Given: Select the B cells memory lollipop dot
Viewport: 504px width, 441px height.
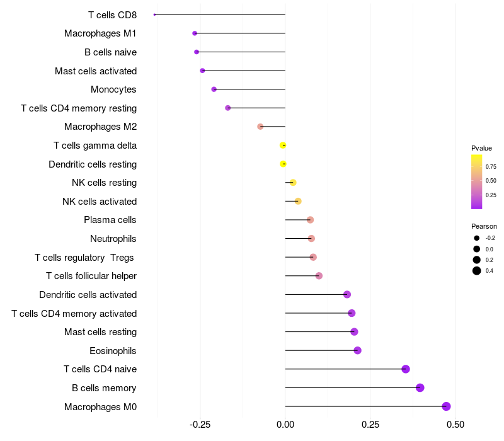Looking at the screenshot, I should pyautogui.click(x=420, y=387).
